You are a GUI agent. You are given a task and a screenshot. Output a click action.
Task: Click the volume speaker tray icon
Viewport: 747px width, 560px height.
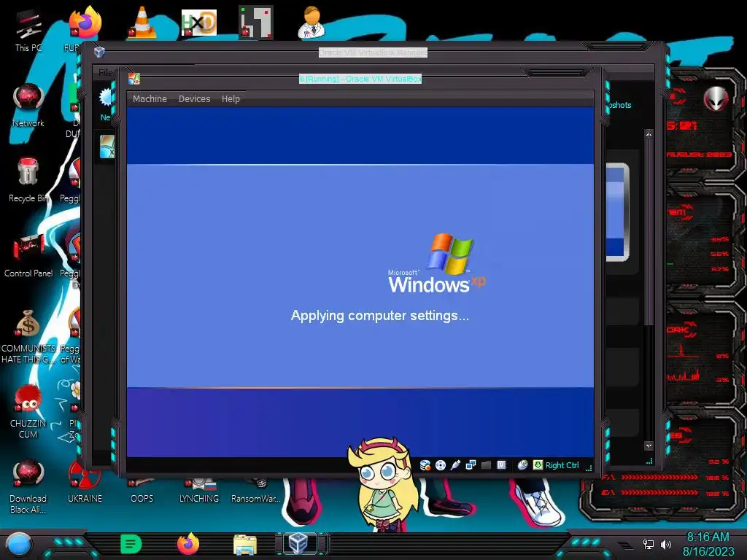pos(665,544)
